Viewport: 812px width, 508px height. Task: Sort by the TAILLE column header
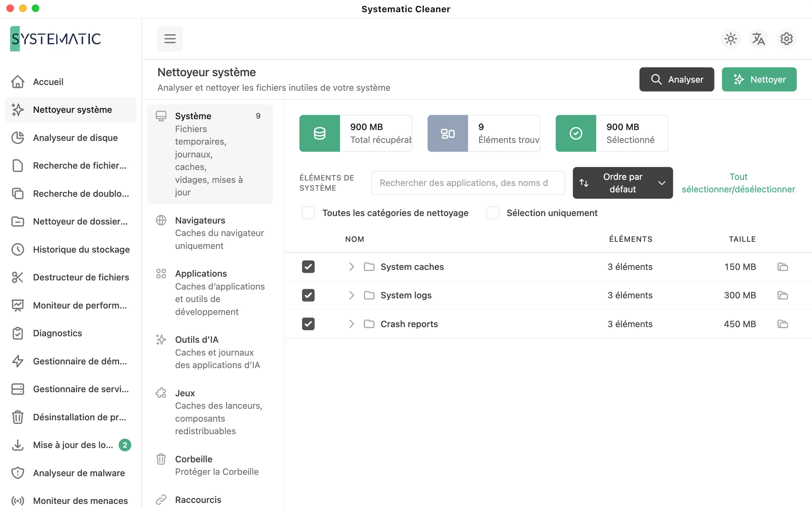(x=742, y=239)
